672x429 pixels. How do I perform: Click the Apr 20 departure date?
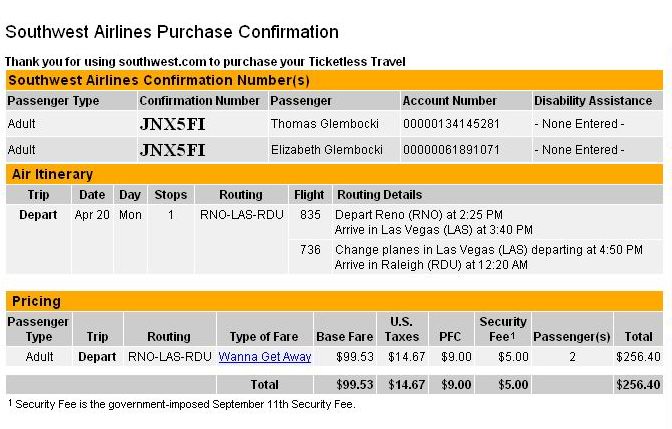point(92,214)
